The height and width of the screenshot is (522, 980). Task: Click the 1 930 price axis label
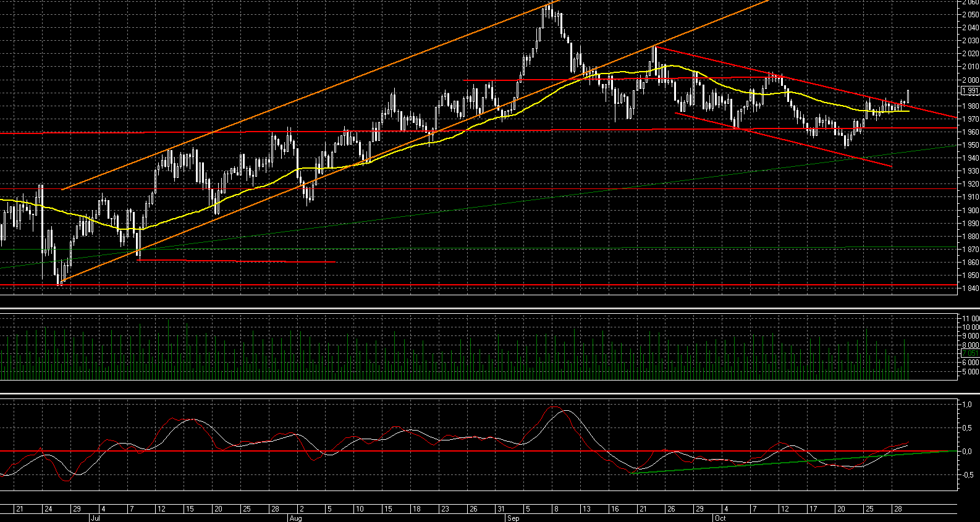pyautogui.click(x=971, y=170)
